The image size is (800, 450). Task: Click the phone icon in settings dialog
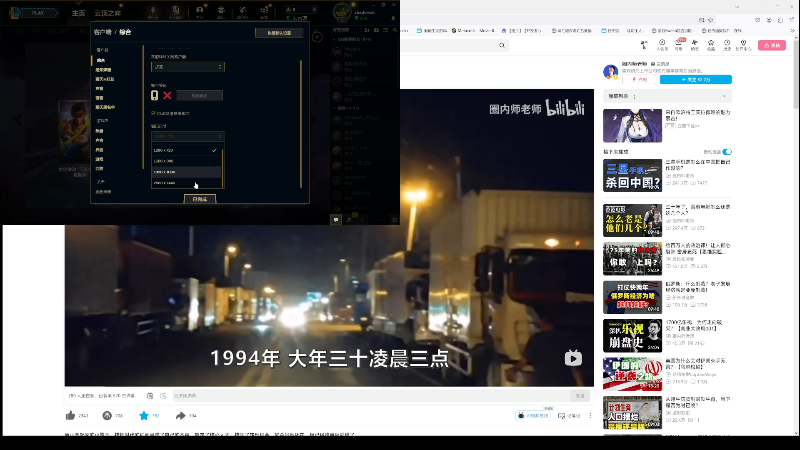click(x=155, y=95)
